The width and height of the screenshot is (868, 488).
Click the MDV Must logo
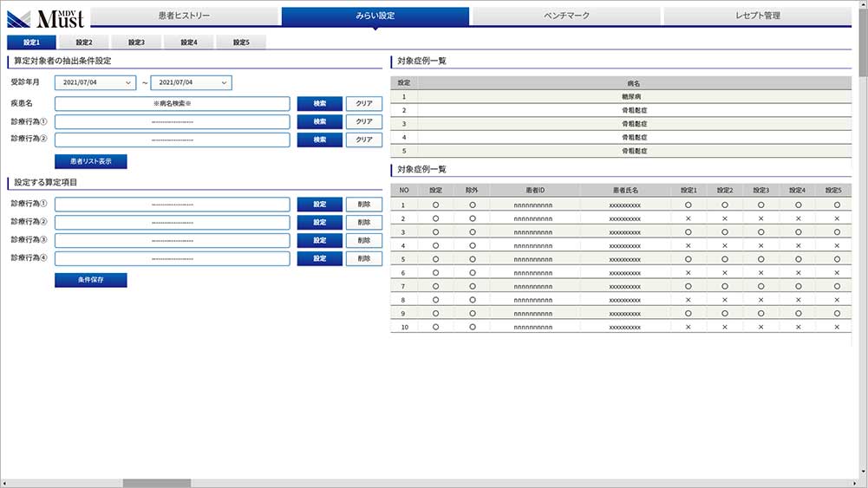[x=45, y=19]
